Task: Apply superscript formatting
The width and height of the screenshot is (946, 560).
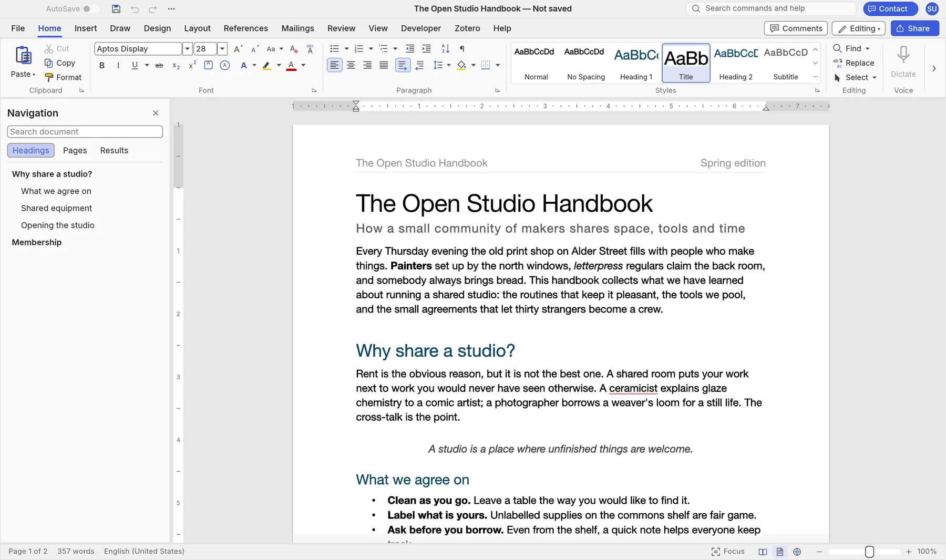Action: (x=192, y=65)
